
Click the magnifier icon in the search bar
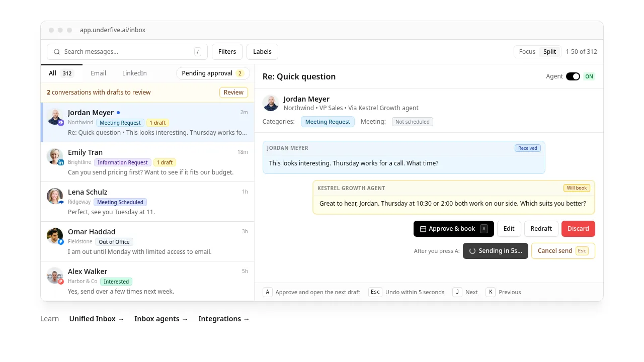pos(57,52)
